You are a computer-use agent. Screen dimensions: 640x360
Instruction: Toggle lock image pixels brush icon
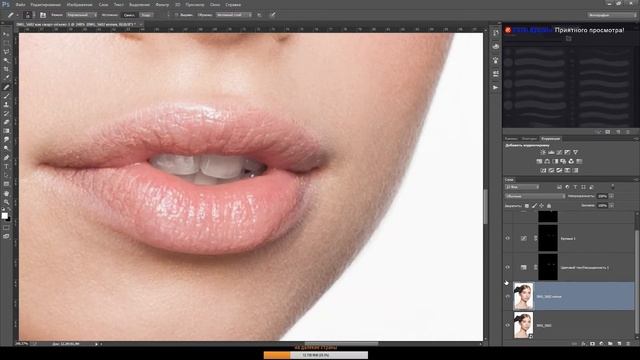pyautogui.click(x=534, y=206)
